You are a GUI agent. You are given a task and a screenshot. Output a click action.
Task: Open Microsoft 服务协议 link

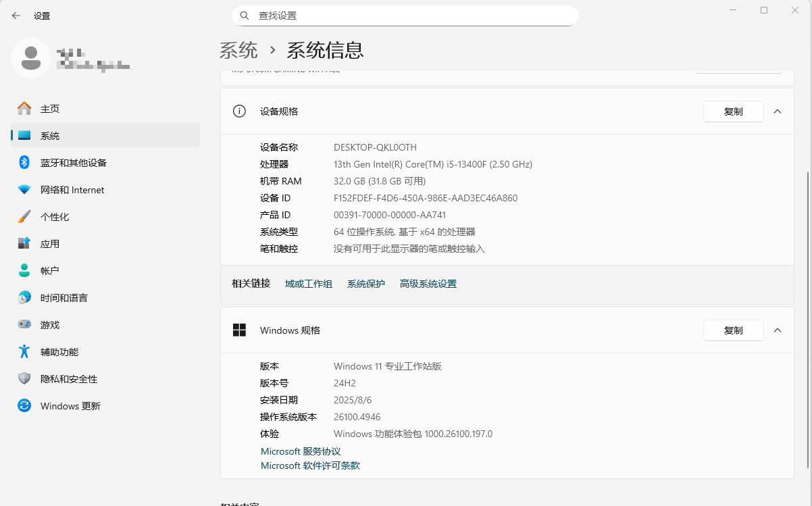point(301,451)
